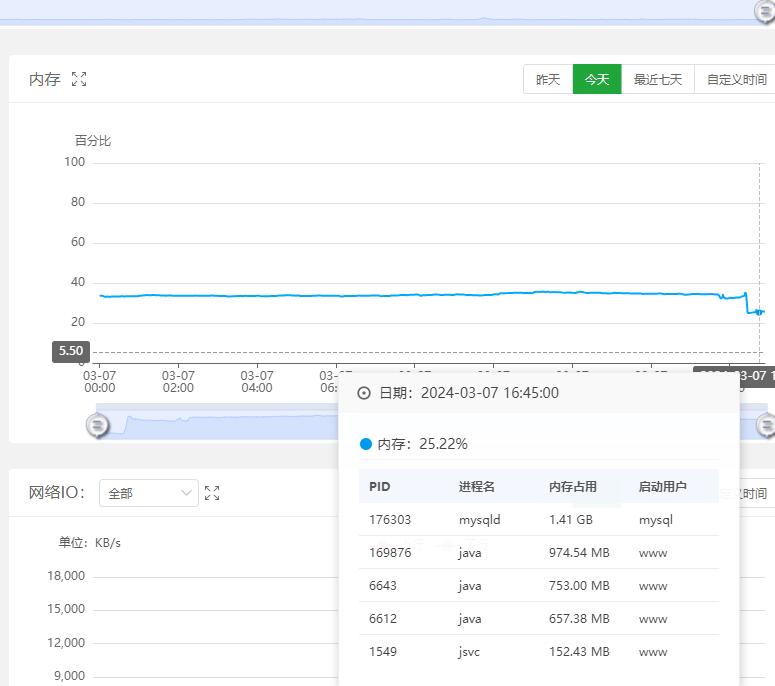The image size is (775, 686).
Task: Select the jsvc process name
Action: tap(469, 652)
